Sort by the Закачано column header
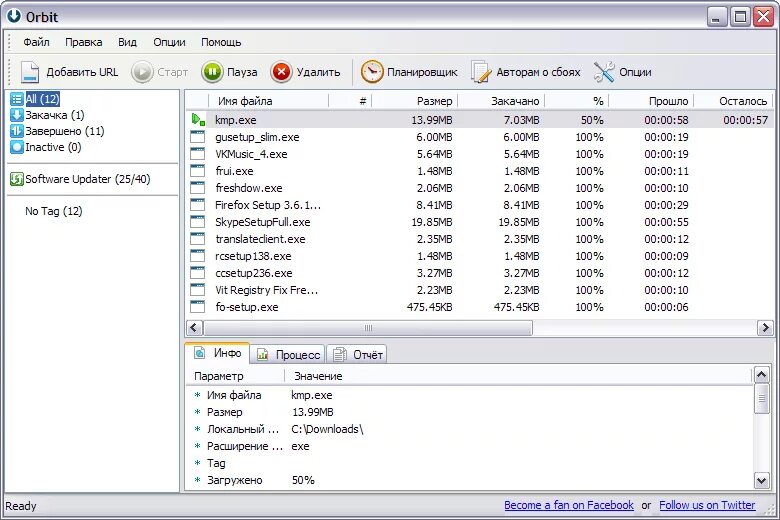The image size is (780, 520). click(x=501, y=101)
